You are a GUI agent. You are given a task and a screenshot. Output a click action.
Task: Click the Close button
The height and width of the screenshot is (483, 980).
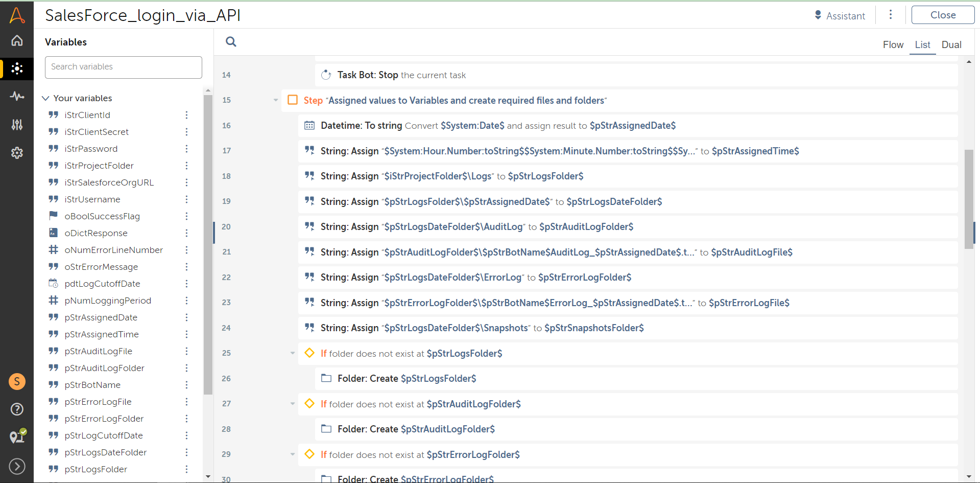[x=942, y=15]
